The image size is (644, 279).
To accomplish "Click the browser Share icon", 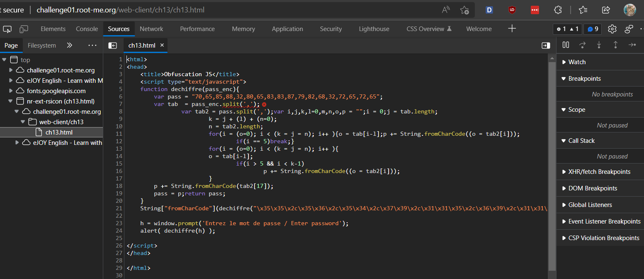I will tap(606, 10).
